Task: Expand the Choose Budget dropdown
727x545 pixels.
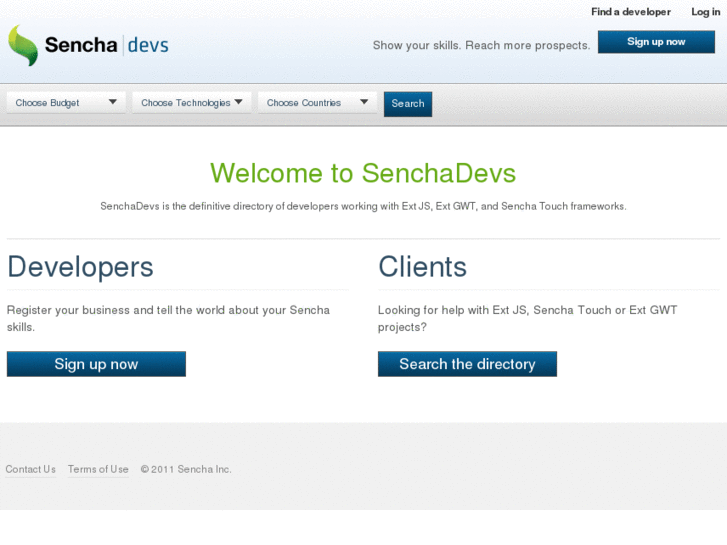Action: (x=66, y=103)
